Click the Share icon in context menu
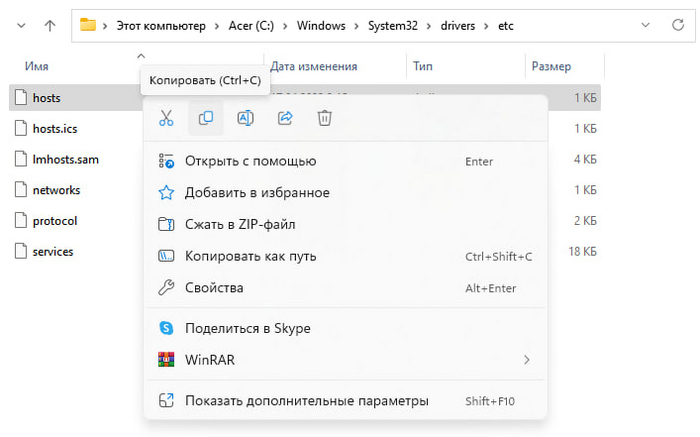This screenshot has width=700, height=437. [285, 118]
